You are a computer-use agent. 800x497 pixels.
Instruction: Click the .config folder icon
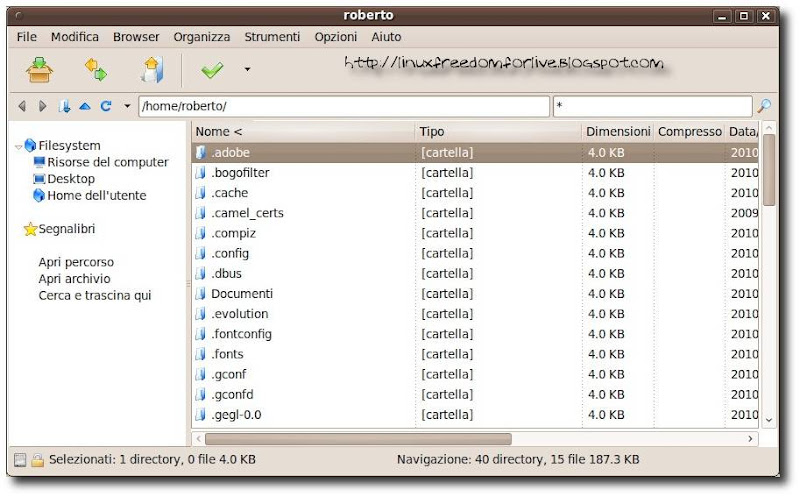201,253
